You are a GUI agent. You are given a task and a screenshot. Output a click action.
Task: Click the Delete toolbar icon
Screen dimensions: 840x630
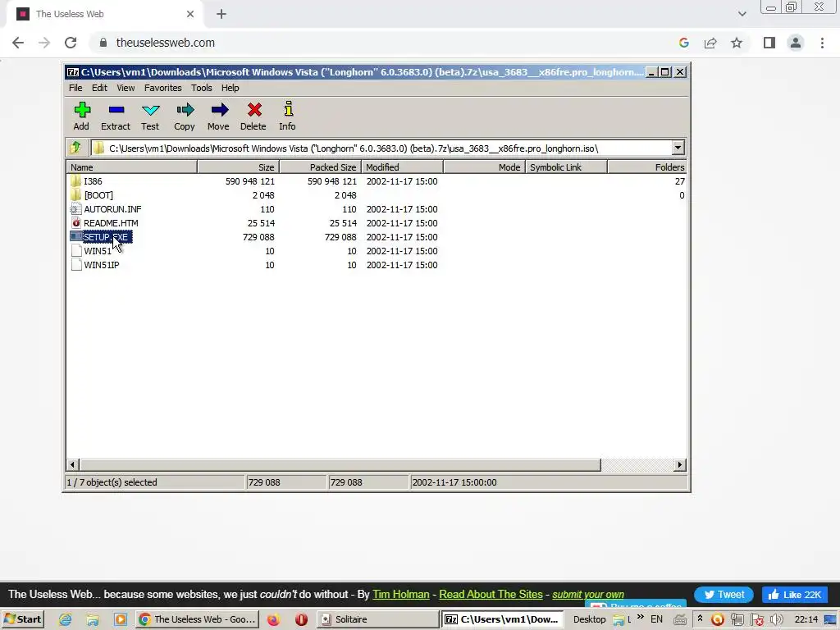253,116
